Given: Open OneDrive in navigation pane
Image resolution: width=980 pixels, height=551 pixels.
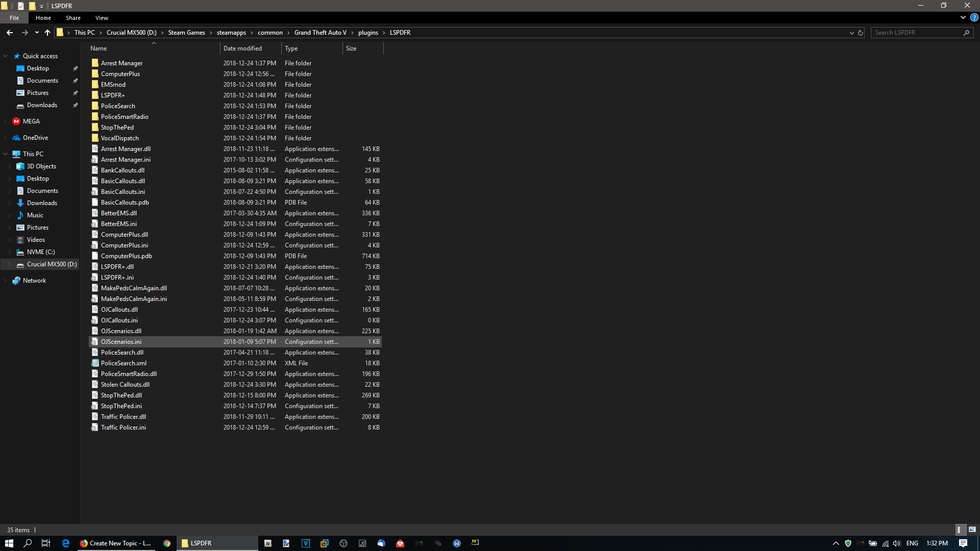Looking at the screenshot, I should point(35,138).
